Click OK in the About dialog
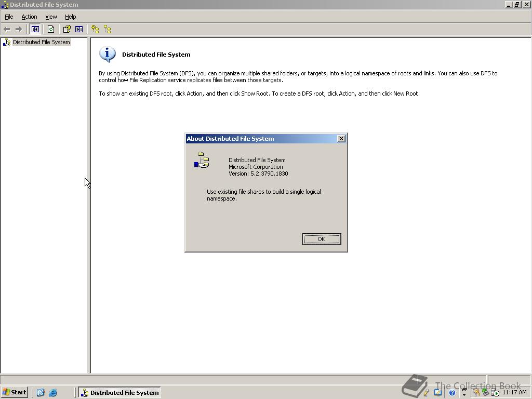Viewport: 532px width, 399px height. point(321,239)
